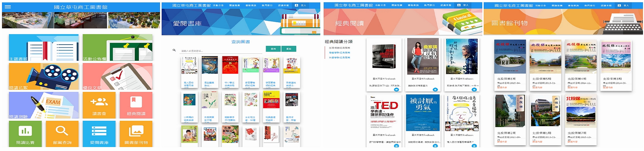Open the hamburger menu in library app
This screenshot has height=151, width=644.
[8, 7]
